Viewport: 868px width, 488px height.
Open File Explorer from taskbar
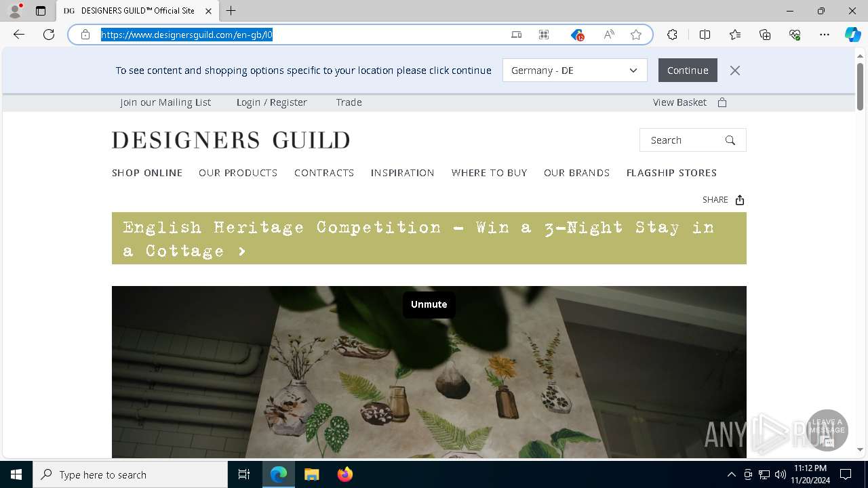(x=312, y=474)
